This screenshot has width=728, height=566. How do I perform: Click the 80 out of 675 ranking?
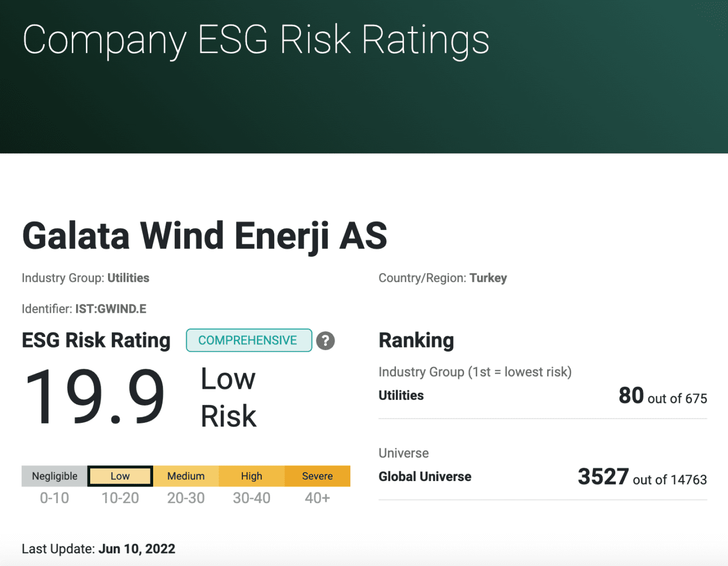662,396
